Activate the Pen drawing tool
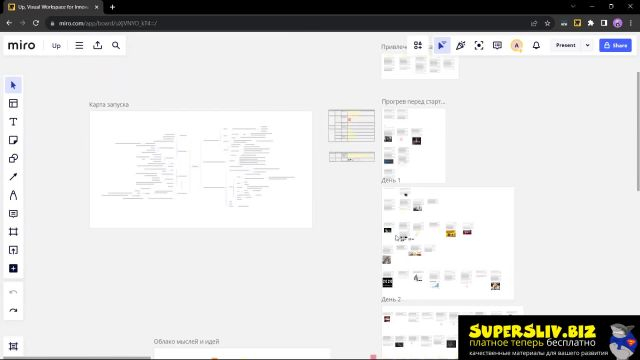Image resolution: width=640 pixels, height=360 pixels. 13,195
